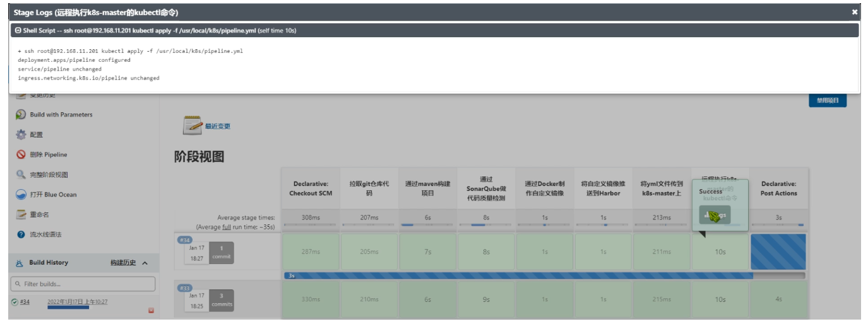The image size is (868, 324).
Task: Click the 'service/pipeline unchanged' log line
Action: coord(59,69)
